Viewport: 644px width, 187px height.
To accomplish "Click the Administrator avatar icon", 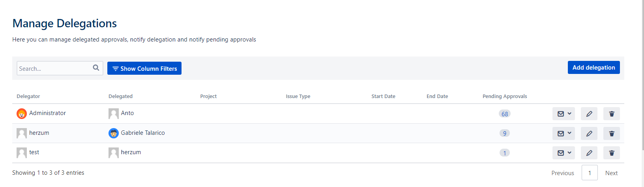I will pyautogui.click(x=22, y=113).
